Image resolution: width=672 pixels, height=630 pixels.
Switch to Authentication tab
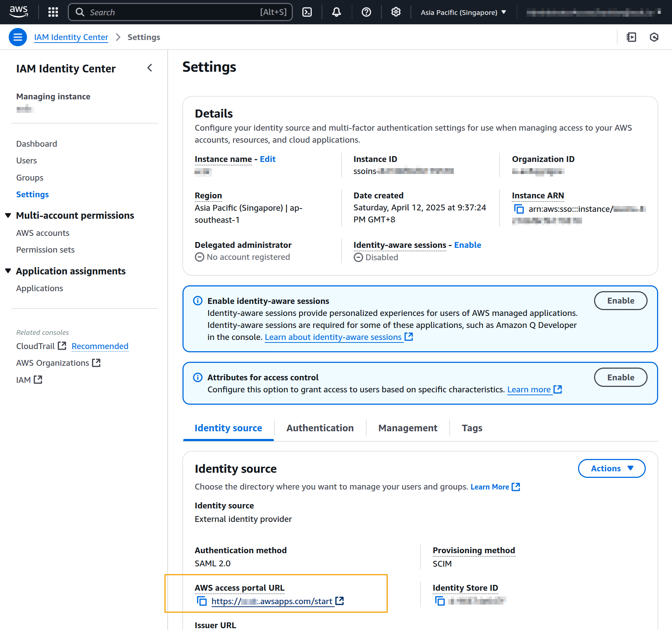click(x=320, y=428)
